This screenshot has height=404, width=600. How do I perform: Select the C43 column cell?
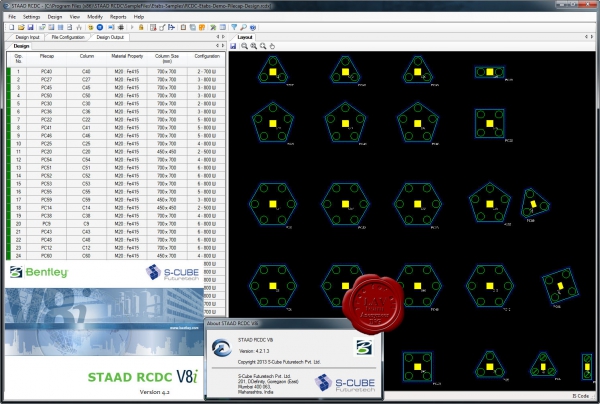[86, 232]
